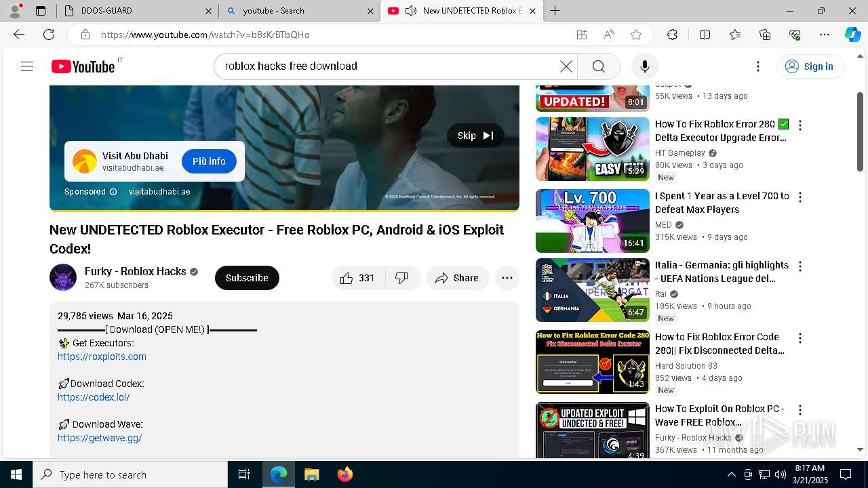Play Italia - Germania highlights thumbnail
868x488 pixels.
(x=593, y=290)
